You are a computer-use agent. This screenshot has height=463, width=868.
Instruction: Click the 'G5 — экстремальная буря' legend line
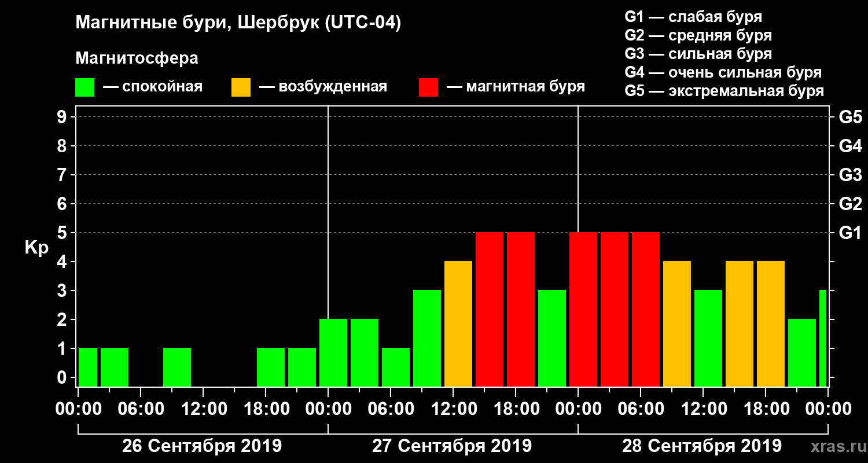(724, 91)
